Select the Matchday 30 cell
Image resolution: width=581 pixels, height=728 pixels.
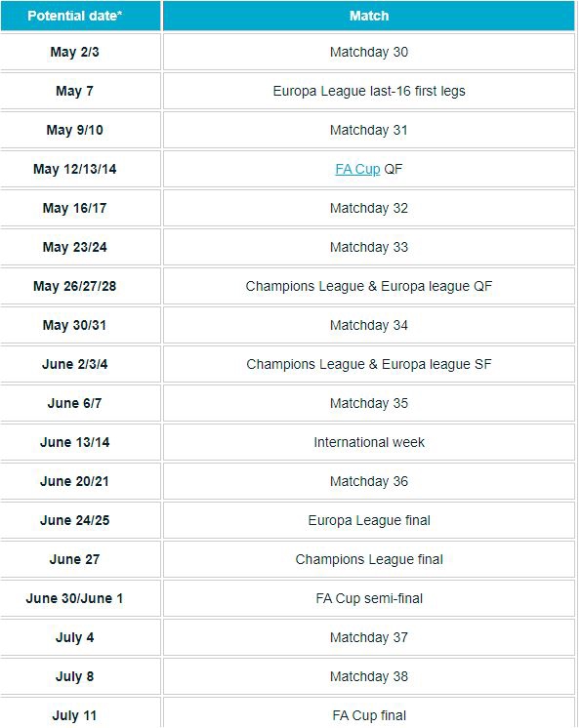point(369,52)
